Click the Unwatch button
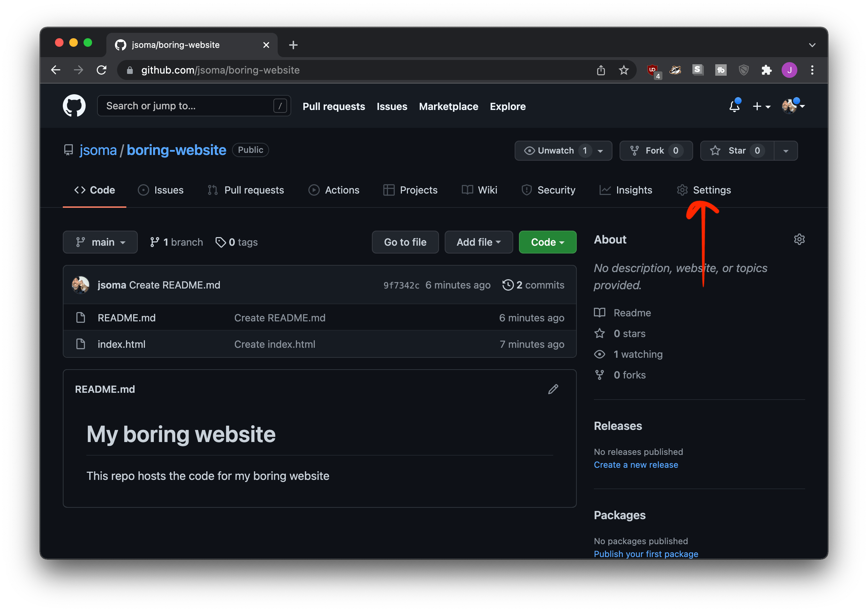Image resolution: width=868 pixels, height=612 pixels. click(556, 151)
